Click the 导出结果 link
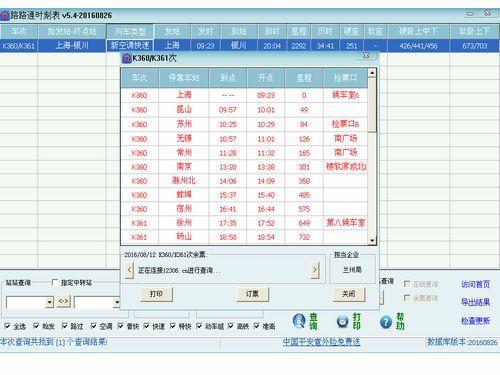The height and width of the screenshot is (375, 500). point(476,302)
